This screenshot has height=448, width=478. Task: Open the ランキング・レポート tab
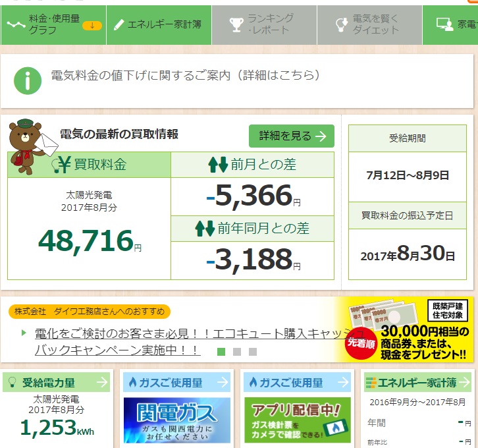[264, 25]
